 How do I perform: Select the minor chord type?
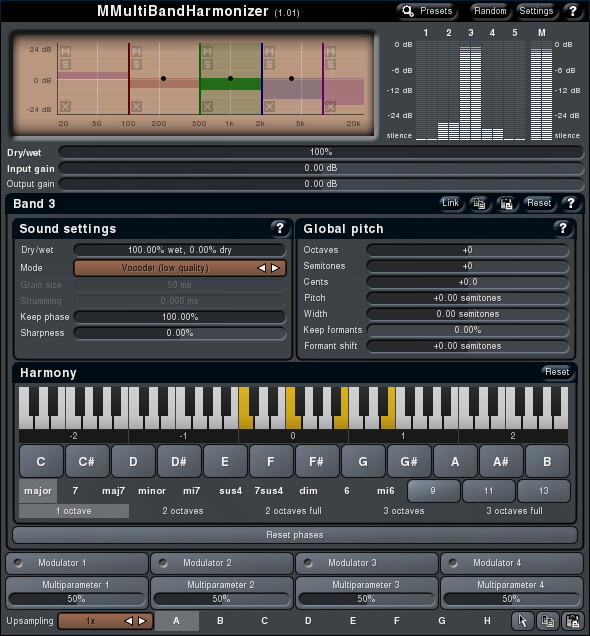coord(152,491)
